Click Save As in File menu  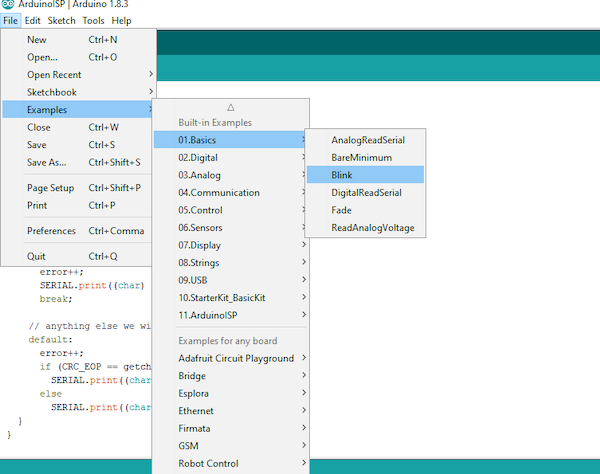click(x=47, y=162)
